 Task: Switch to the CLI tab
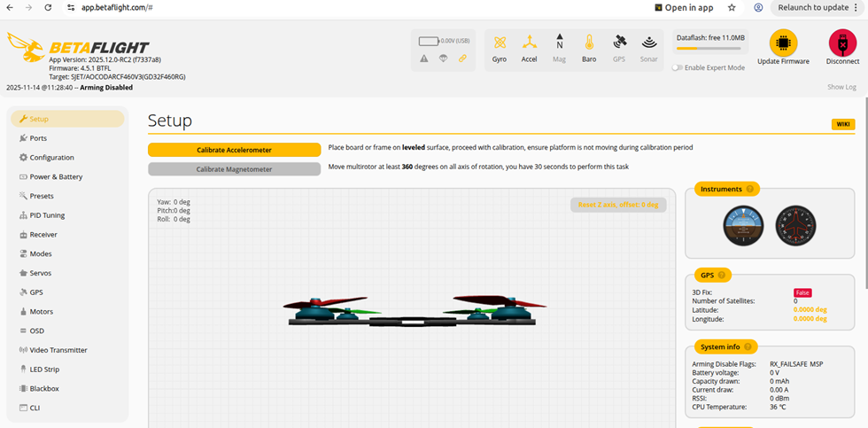click(35, 408)
